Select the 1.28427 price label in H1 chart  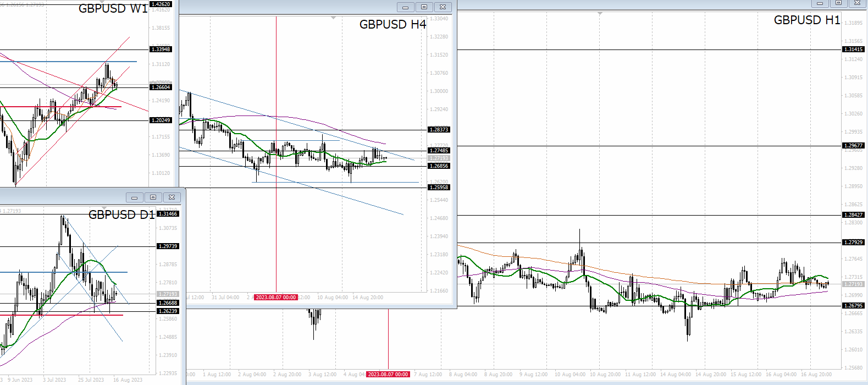pyautogui.click(x=854, y=215)
